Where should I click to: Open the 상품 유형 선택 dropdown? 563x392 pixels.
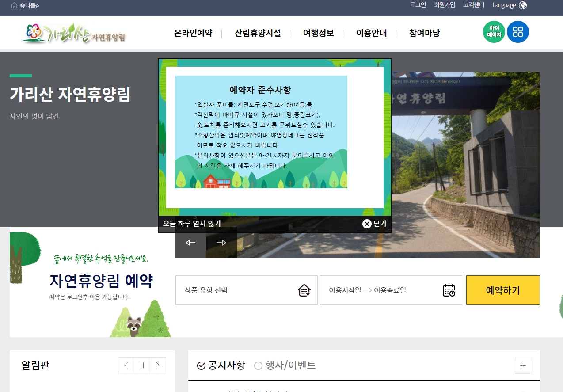(x=247, y=290)
